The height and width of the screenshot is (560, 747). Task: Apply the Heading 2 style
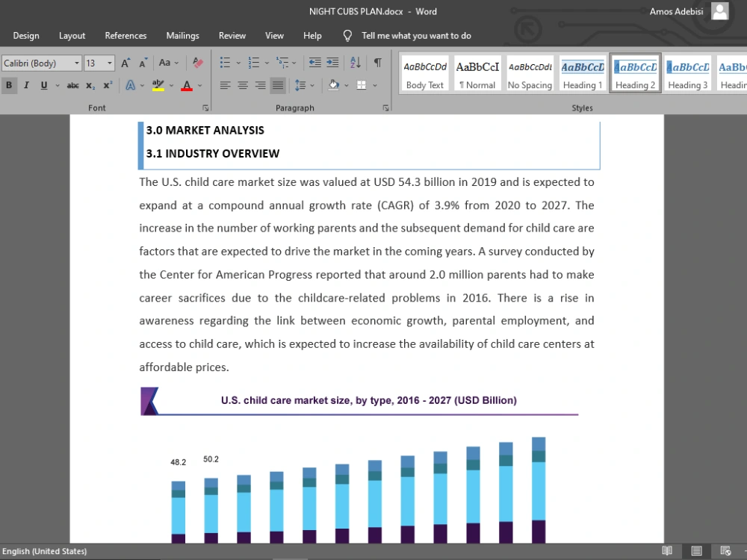tap(635, 74)
